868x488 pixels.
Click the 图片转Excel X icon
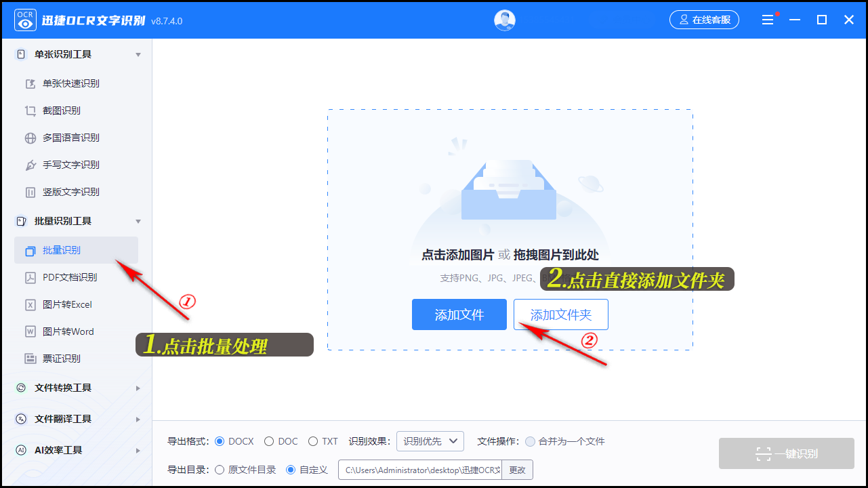click(x=30, y=304)
